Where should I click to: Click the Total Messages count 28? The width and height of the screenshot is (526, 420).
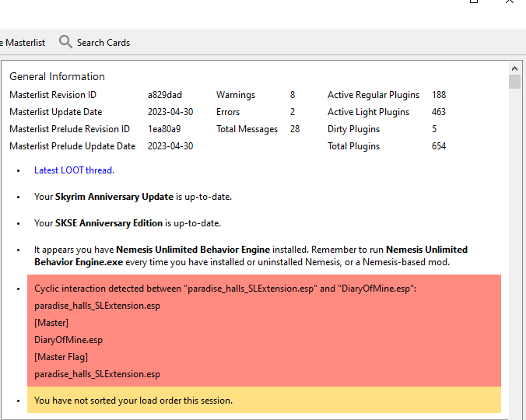295,129
